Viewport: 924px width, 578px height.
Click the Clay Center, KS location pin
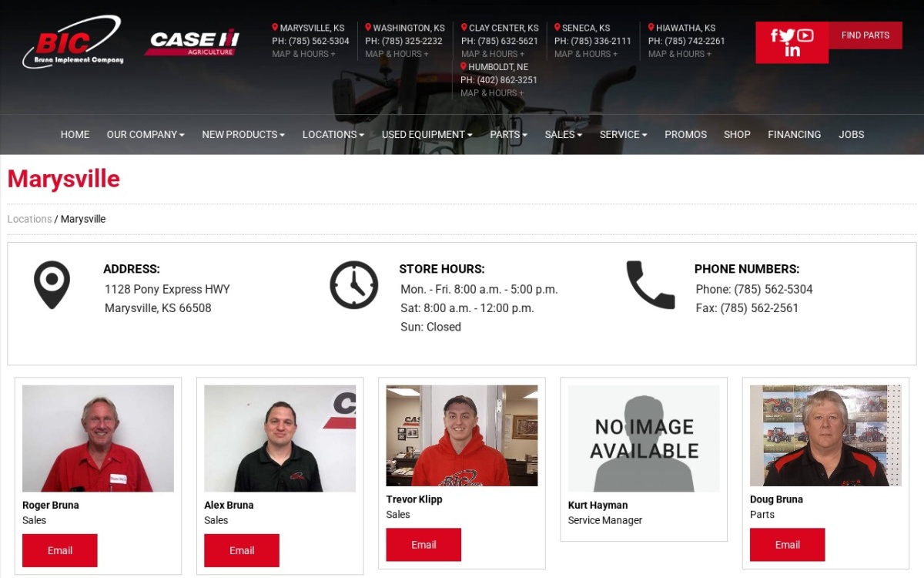click(464, 28)
